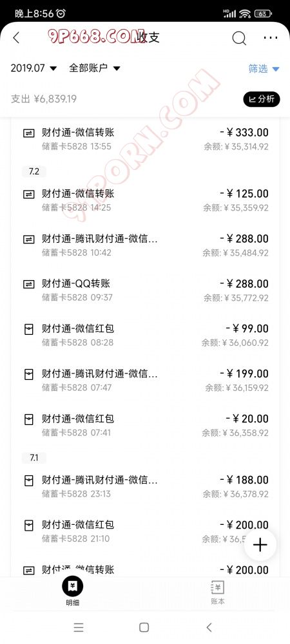
Task: Tap the red packet icon for -¥99.00
Action: [x=29, y=329]
